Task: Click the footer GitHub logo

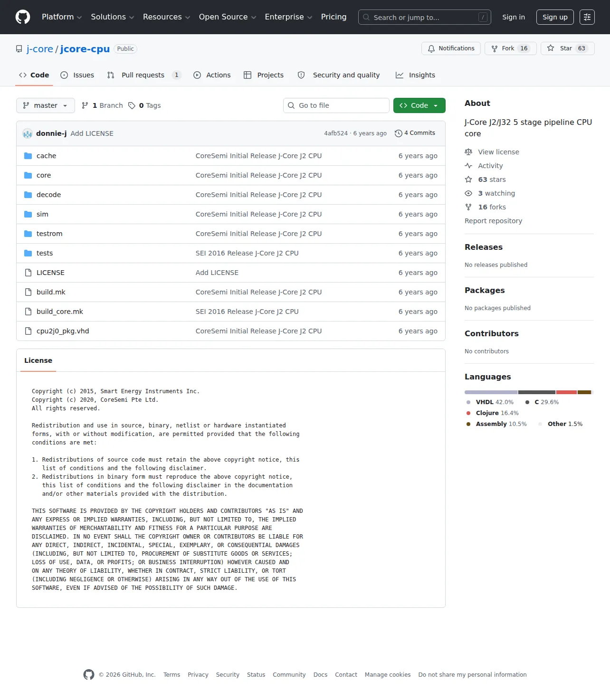Action: point(89,674)
